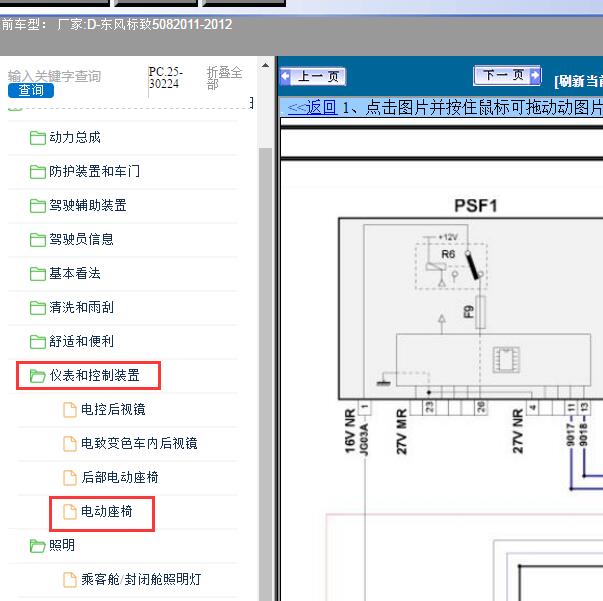Click the 电致变色车内后视镜 document icon
Viewport: 603px width, 601px height.
tap(70, 443)
